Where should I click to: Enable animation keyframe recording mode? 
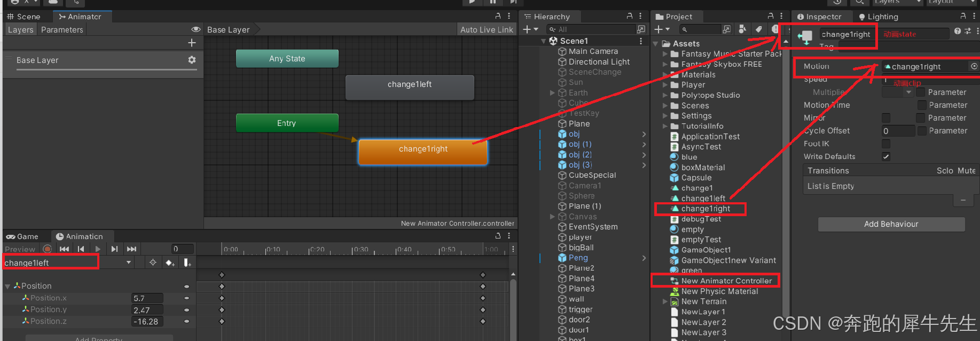click(48, 249)
